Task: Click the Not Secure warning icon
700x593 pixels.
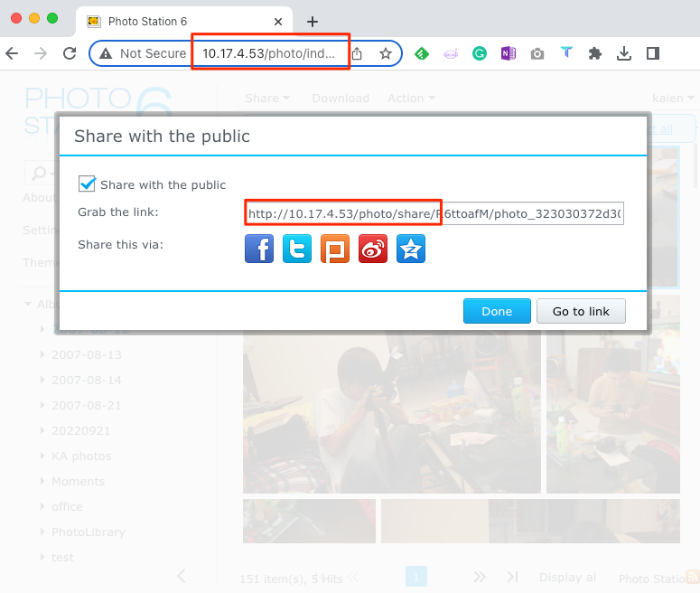Action: (x=106, y=53)
